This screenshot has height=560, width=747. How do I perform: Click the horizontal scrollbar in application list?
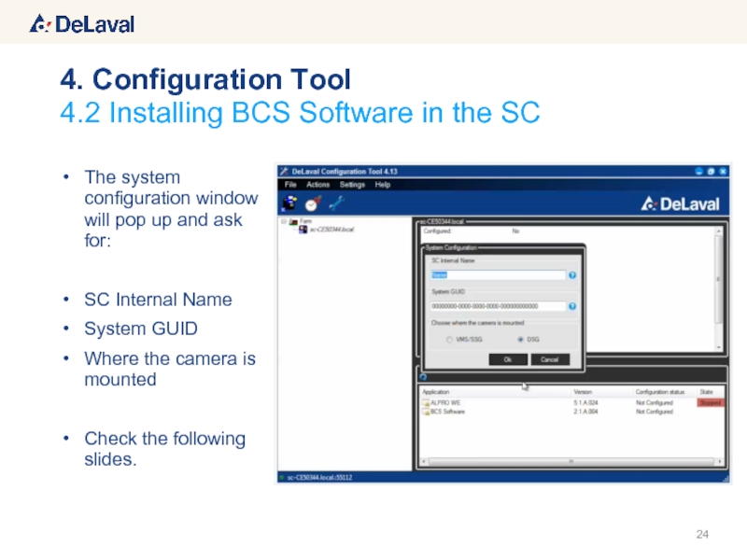(571, 461)
